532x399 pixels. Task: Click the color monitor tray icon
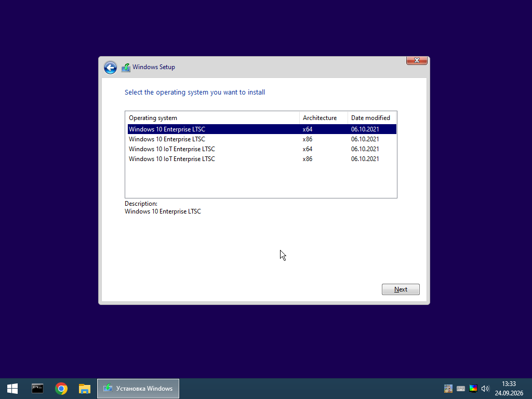(x=473, y=389)
